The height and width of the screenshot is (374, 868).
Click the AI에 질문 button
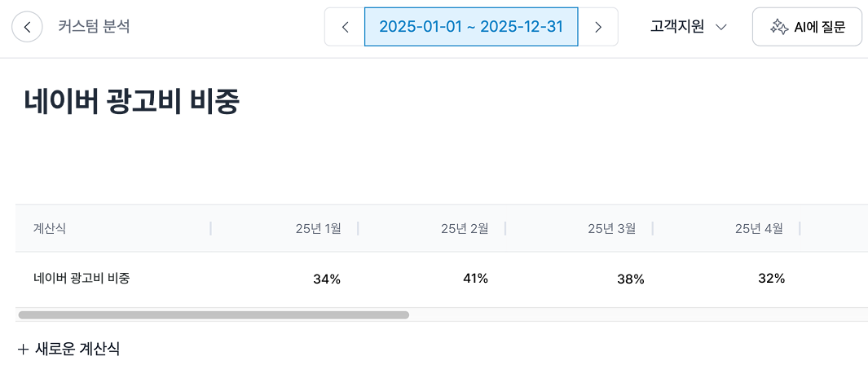[807, 27]
